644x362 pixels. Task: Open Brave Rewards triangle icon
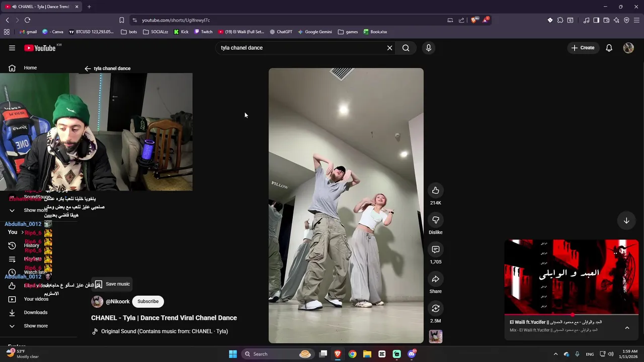click(x=486, y=20)
